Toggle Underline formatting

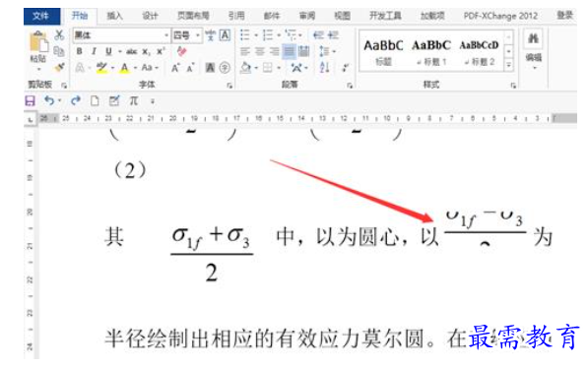[108, 51]
